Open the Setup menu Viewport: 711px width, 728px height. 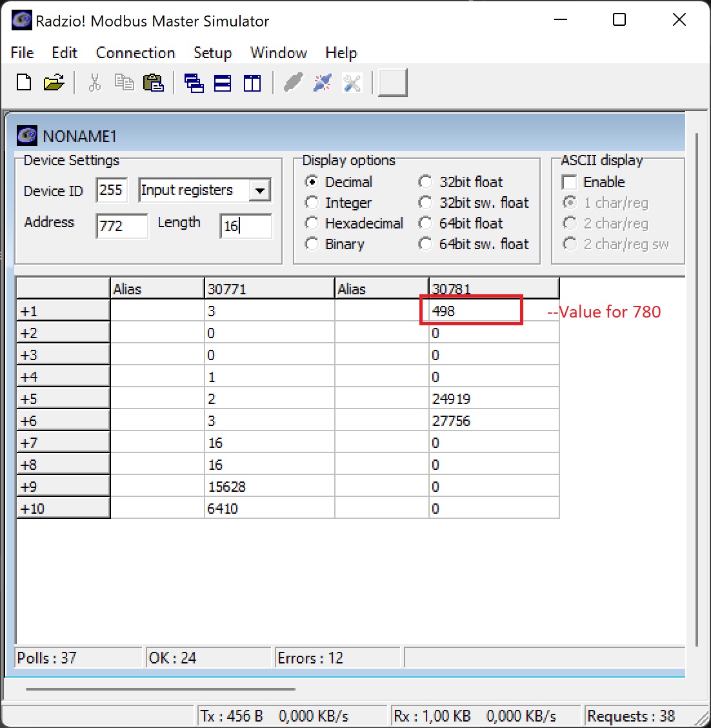click(x=212, y=53)
